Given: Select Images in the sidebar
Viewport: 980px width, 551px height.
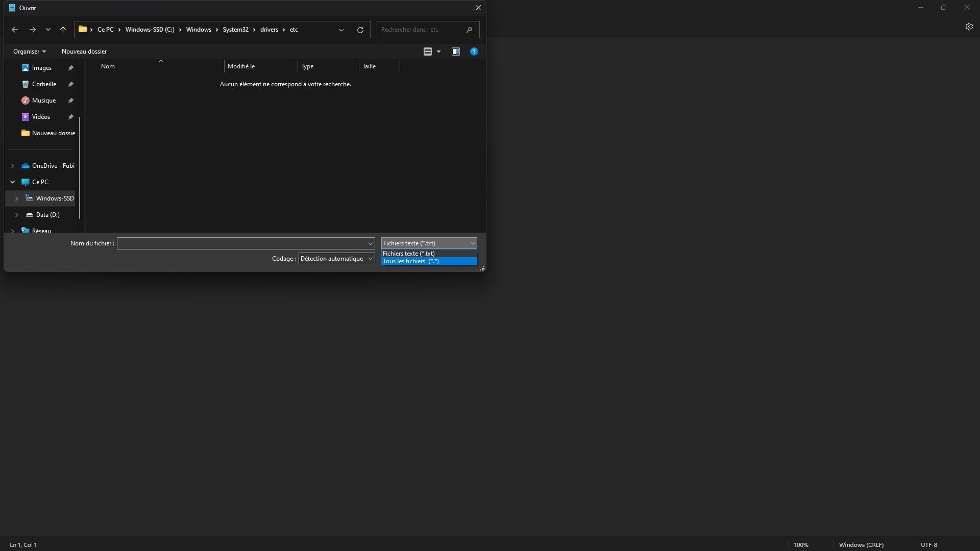Looking at the screenshot, I should coord(42,68).
